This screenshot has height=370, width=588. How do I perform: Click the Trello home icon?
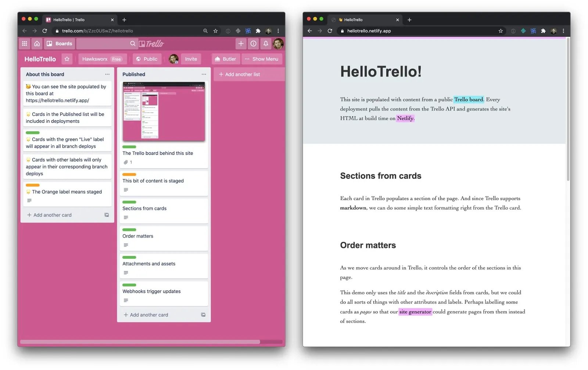pos(37,43)
